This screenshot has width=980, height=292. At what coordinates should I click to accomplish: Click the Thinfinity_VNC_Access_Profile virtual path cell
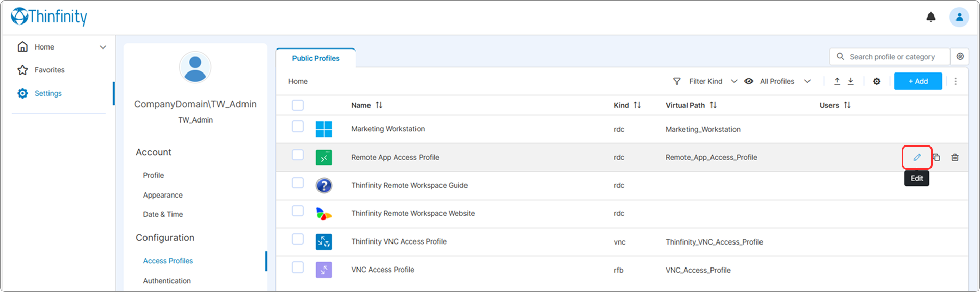coord(714,242)
